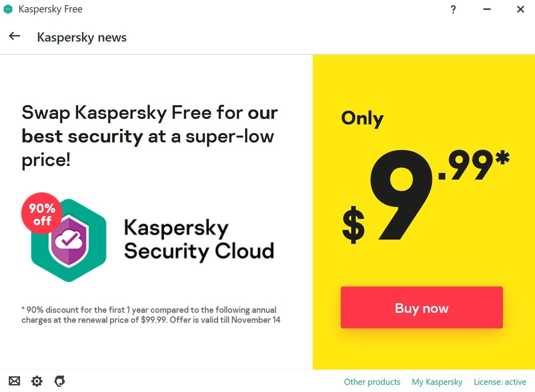View License: active details
This screenshot has height=392, width=535.
pos(500,382)
